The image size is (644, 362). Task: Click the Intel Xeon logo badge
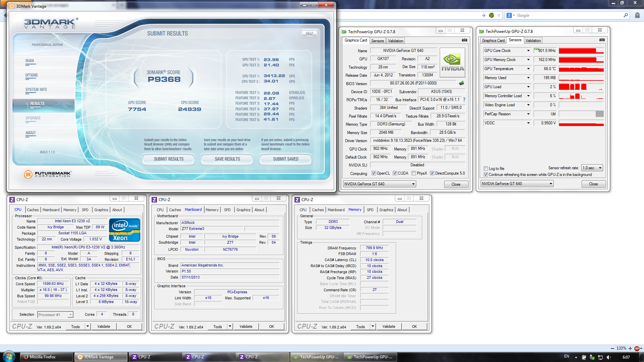tap(124, 230)
